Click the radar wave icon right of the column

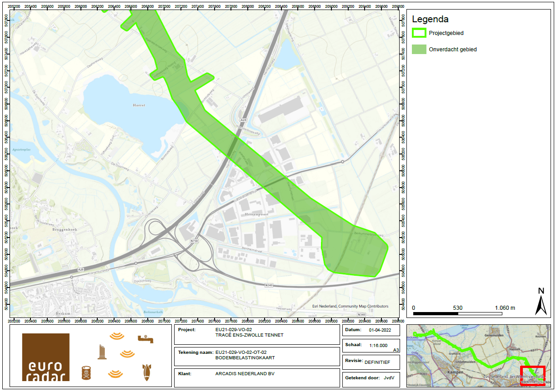(x=127, y=353)
